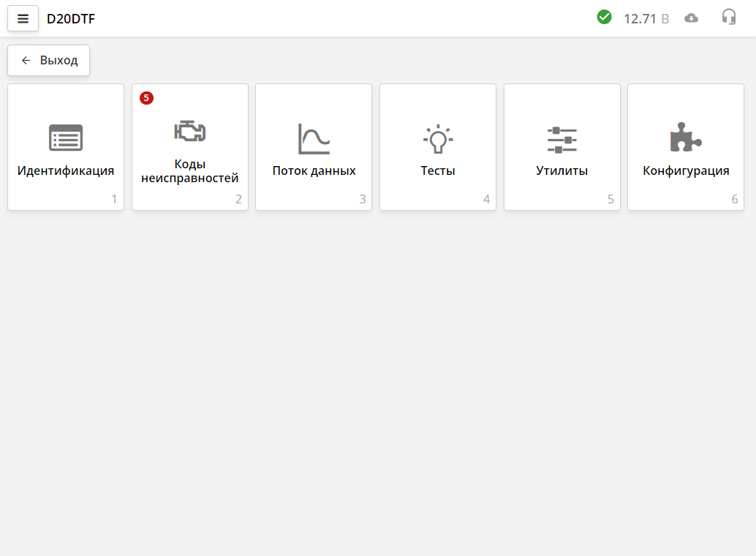Click the Утилиты sliders icon
This screenshot has width=756, height=556.
[x=562, y=139]
